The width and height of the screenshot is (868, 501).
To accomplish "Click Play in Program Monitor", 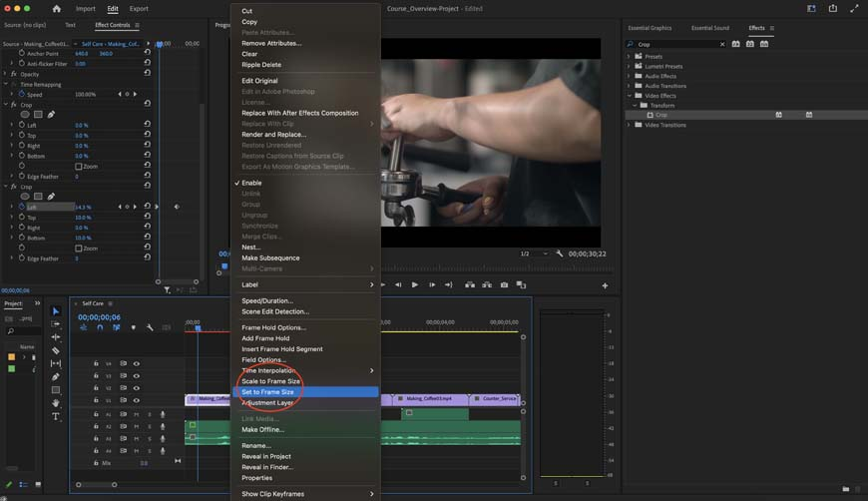I will (415, 285).
